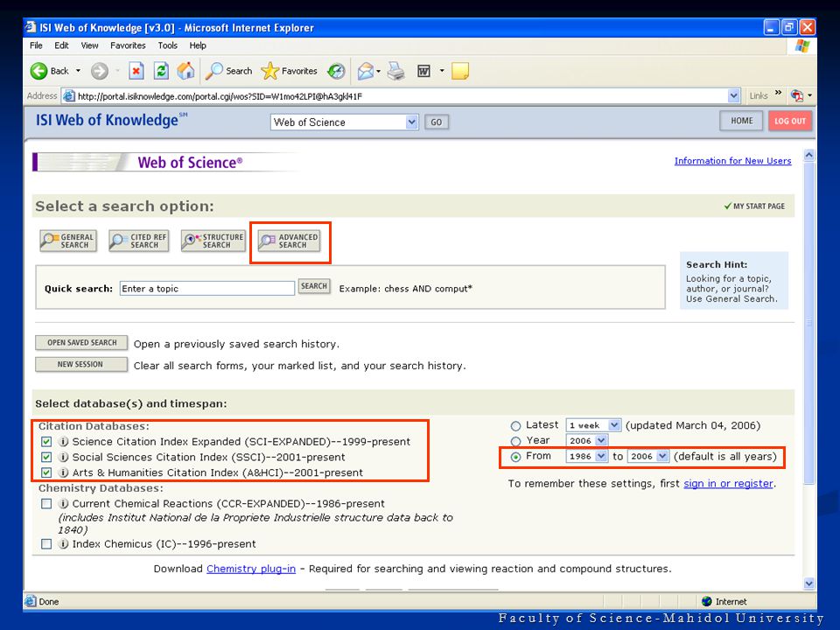Open the File menu
Image resolution: width=840 pixels, height=630 pixels.
(36, 45)
